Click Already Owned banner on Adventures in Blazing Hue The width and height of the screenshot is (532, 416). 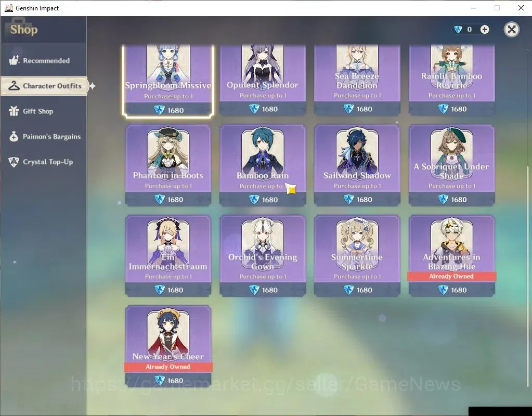[451, 276]
